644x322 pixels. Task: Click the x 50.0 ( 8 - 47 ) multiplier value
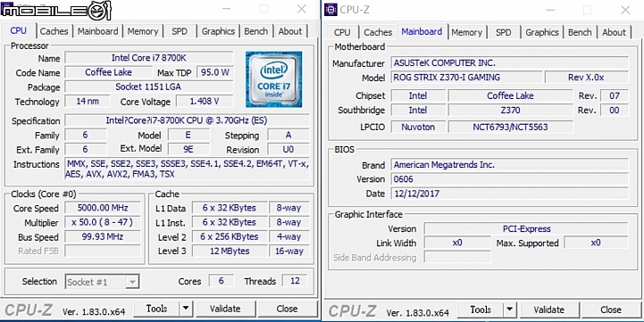103,222
